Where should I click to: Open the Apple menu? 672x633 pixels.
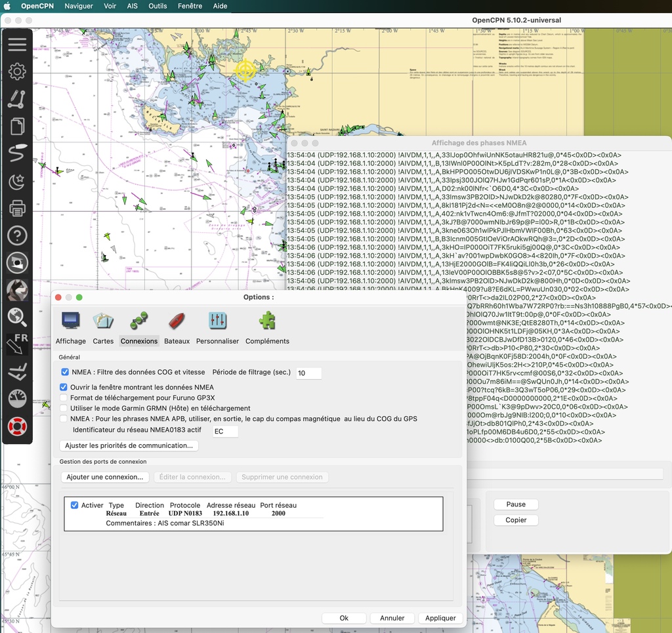[7, 6]
